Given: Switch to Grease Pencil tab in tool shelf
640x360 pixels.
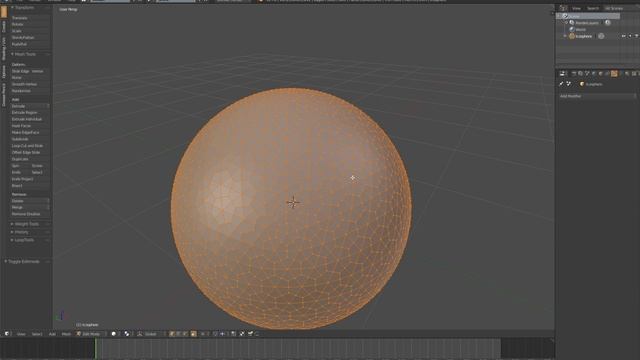Looking at the screenshot, I should point(4,95).
